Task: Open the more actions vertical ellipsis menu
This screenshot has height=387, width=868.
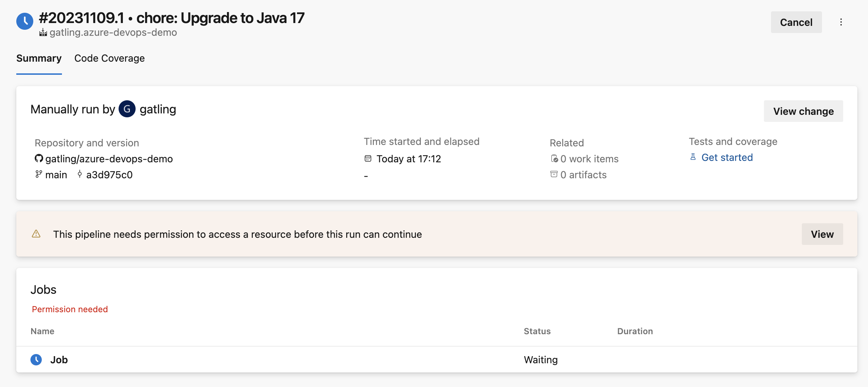Action: 841,22
